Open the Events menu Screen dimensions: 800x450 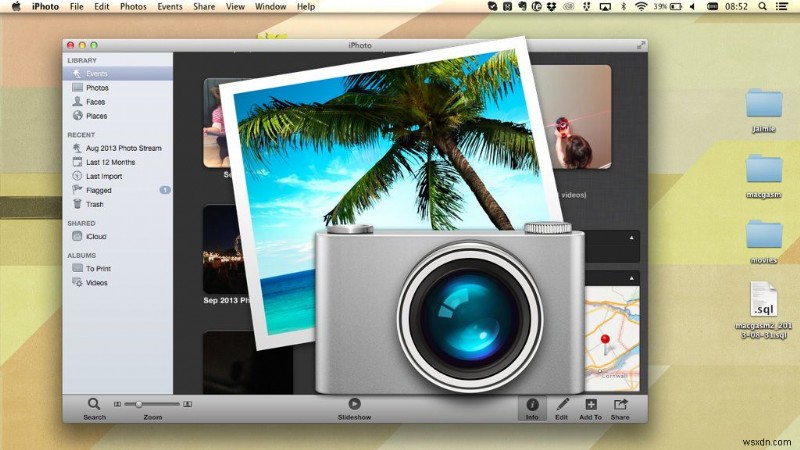pos(170,7)
